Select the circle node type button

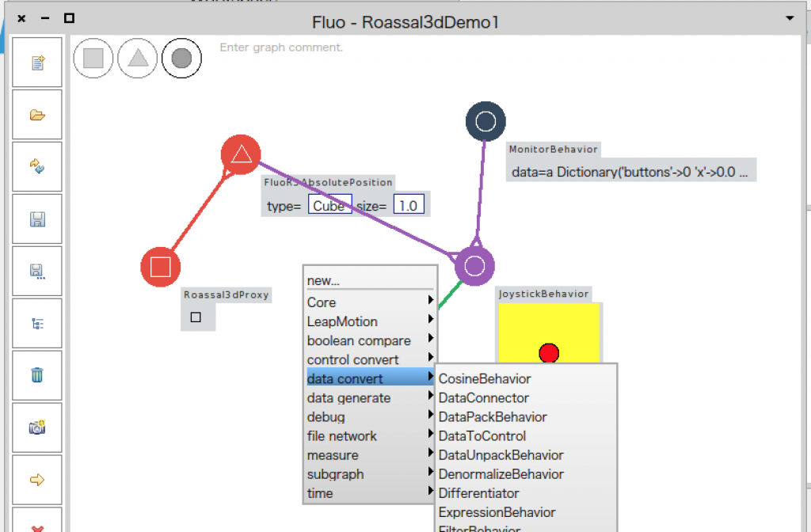point(181,58)
